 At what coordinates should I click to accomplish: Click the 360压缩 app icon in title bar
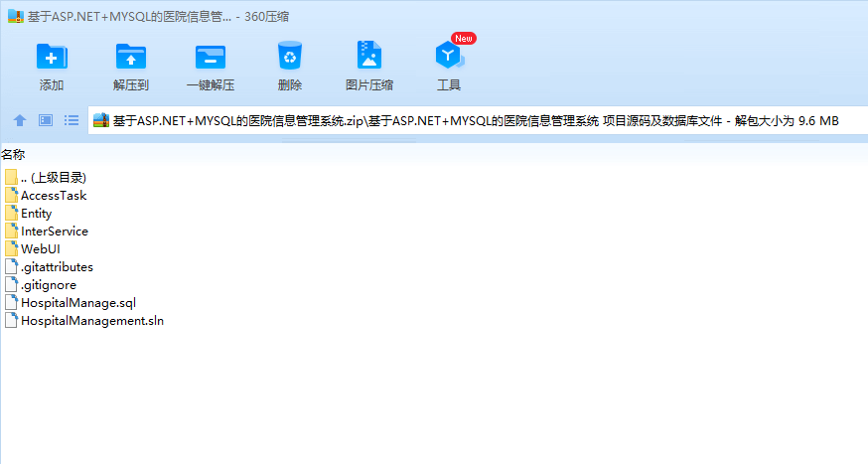tap(16, 16)
